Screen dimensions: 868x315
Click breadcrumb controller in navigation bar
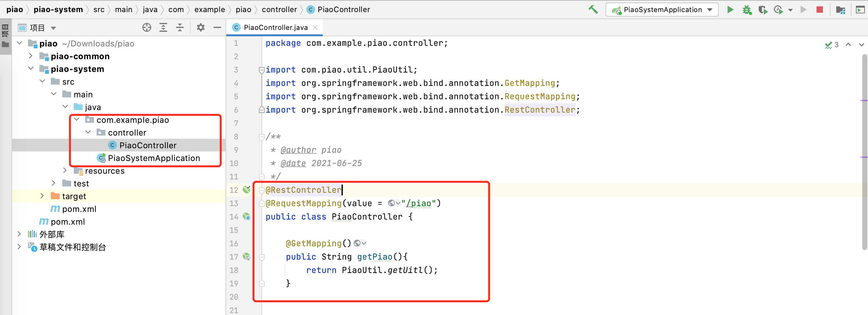click(x=279, y=10)
